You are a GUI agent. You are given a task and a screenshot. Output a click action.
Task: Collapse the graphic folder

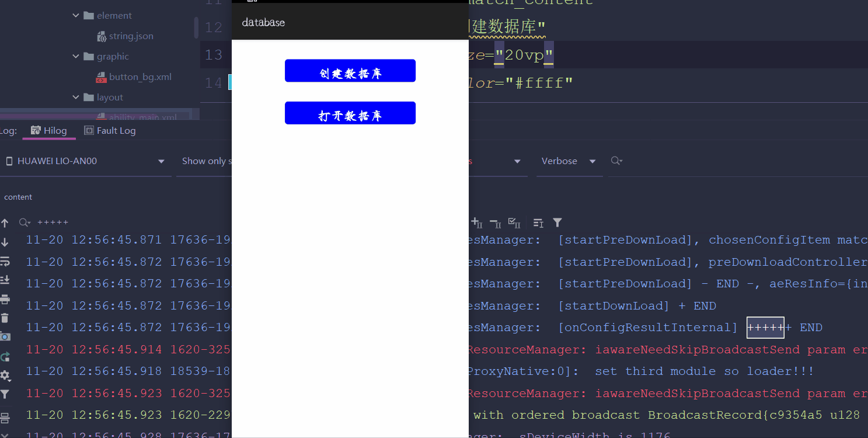[x=76, y=57]
